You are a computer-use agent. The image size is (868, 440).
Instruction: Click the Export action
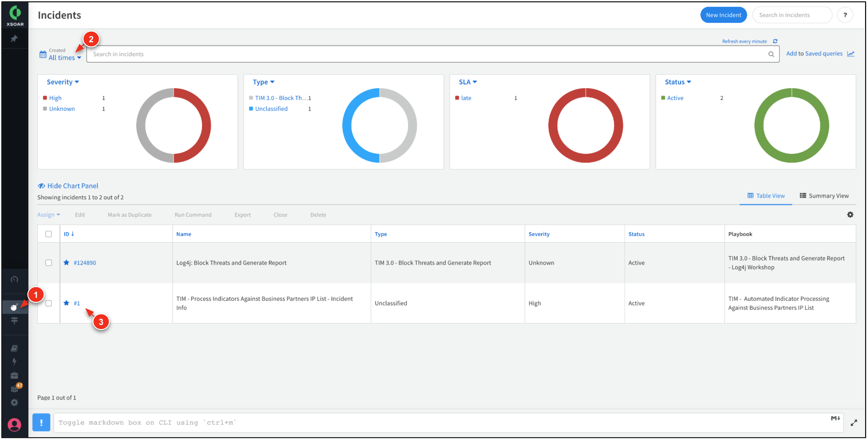[x=243, y=215]
